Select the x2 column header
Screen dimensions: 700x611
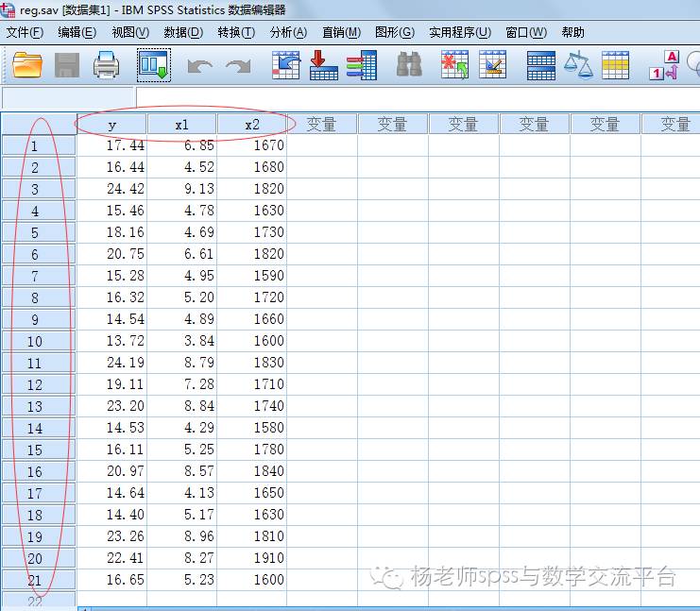pyautogui.click(x=252, y=124)
